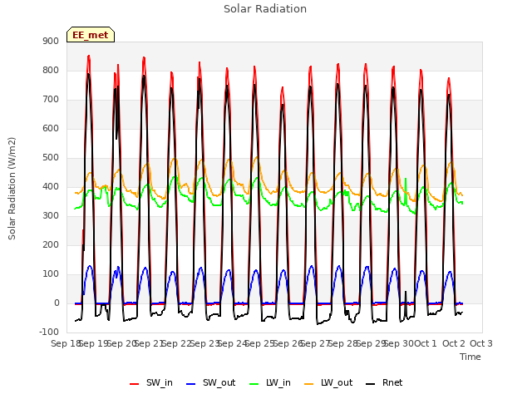This screenshot has height=399, width=532.
Task: Click the 800 y-axis tick label
Action: (51, 70)
